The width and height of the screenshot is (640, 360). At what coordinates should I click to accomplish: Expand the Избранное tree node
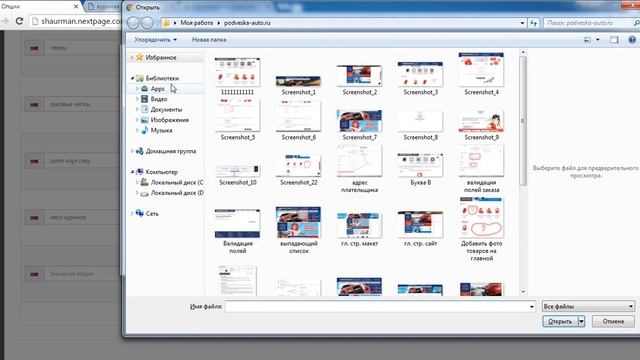(x=132, y=58)
